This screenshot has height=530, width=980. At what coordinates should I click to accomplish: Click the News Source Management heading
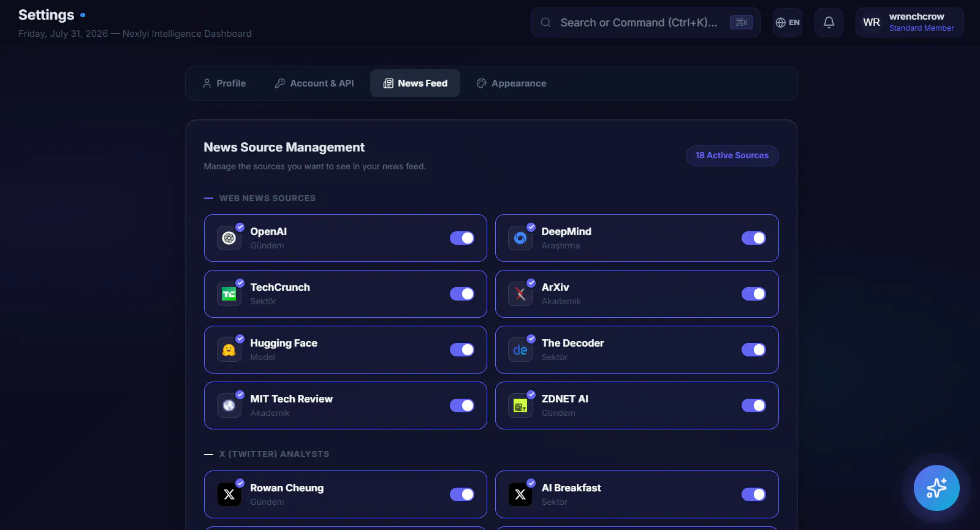pyautogui.click(x=284, y=147)
